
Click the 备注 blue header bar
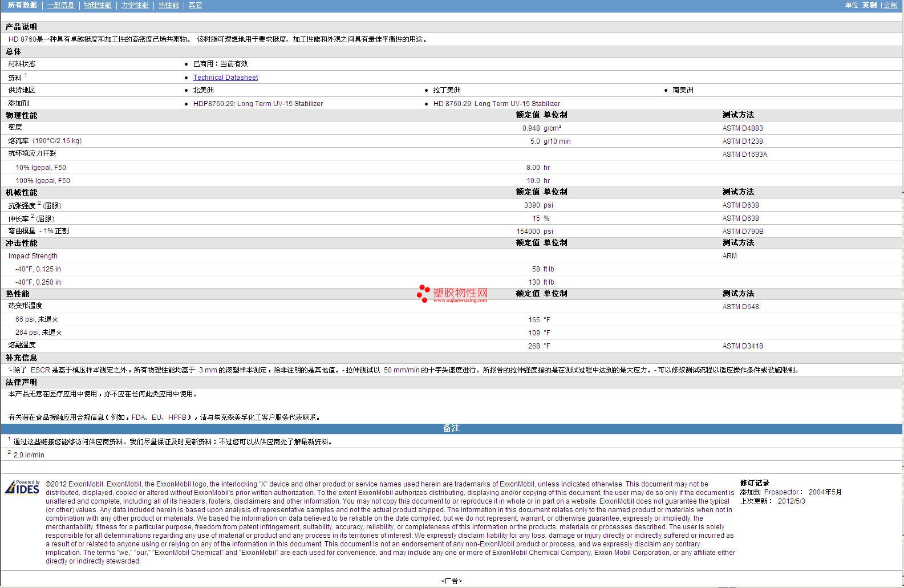pyautogui.click(x=451, y=428)
